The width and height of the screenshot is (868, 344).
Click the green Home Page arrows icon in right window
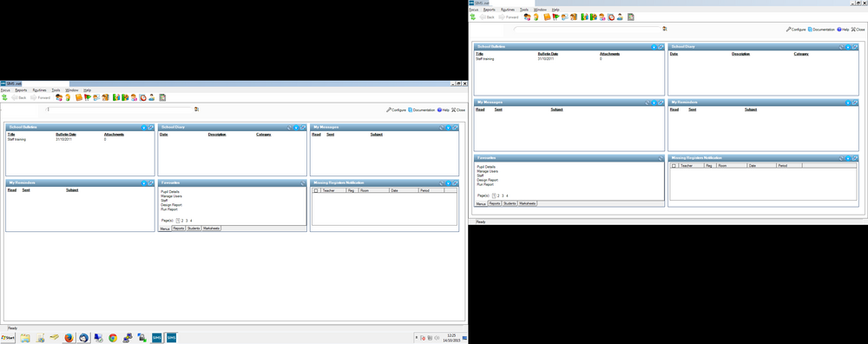[473, 17]
